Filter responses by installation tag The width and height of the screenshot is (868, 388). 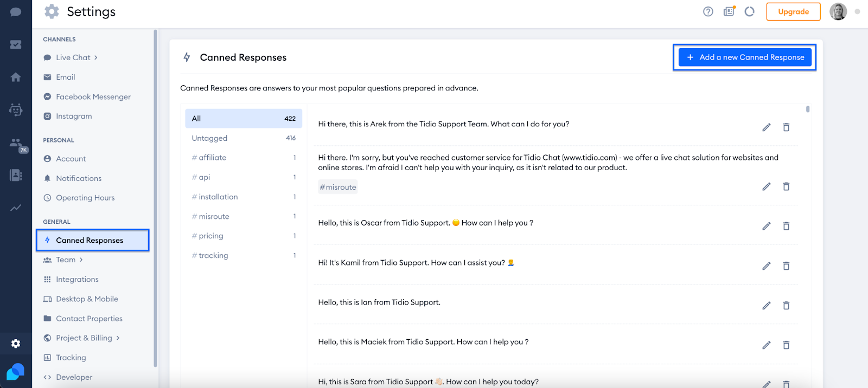pyautogui.click(x=244, y=197)
